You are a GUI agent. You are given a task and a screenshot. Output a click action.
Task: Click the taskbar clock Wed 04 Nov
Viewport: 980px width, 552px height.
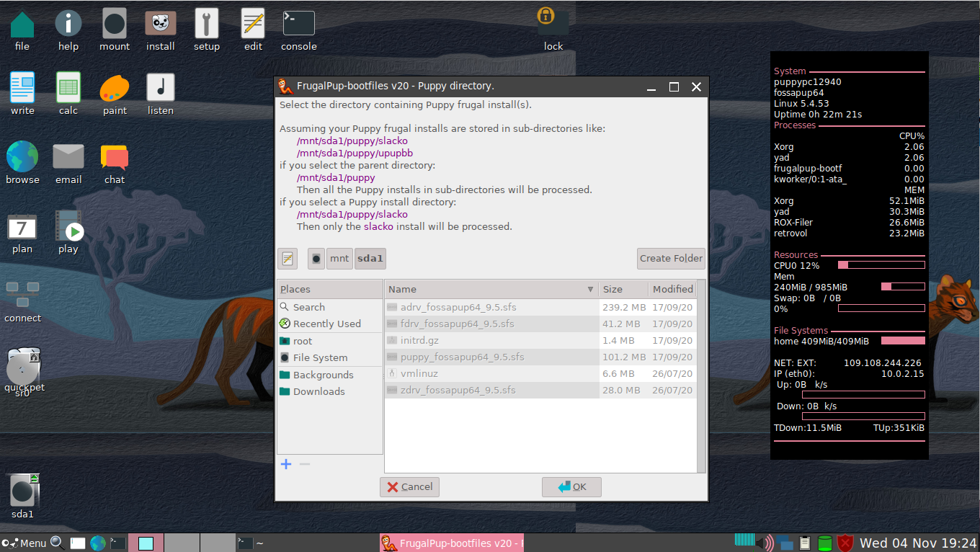coord(918,543)
